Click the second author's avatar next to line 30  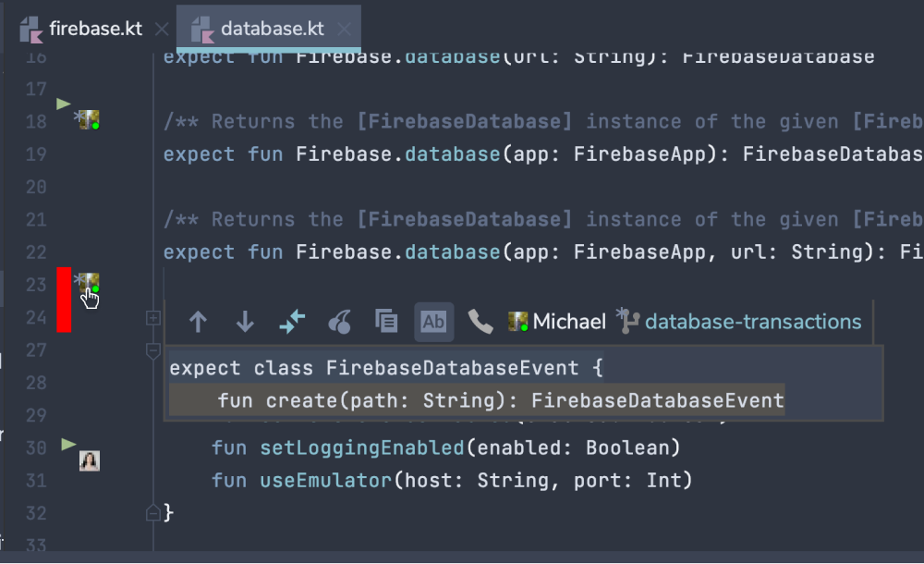click(89, 460)
